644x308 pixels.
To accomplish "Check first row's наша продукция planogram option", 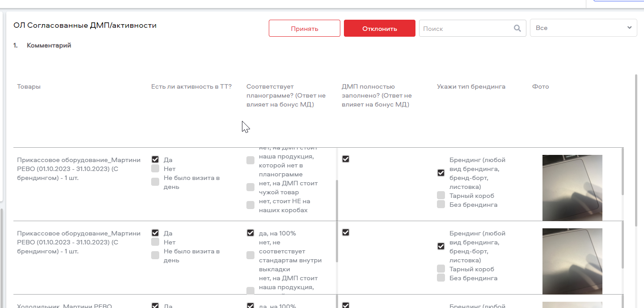I will tap(250, 160).
